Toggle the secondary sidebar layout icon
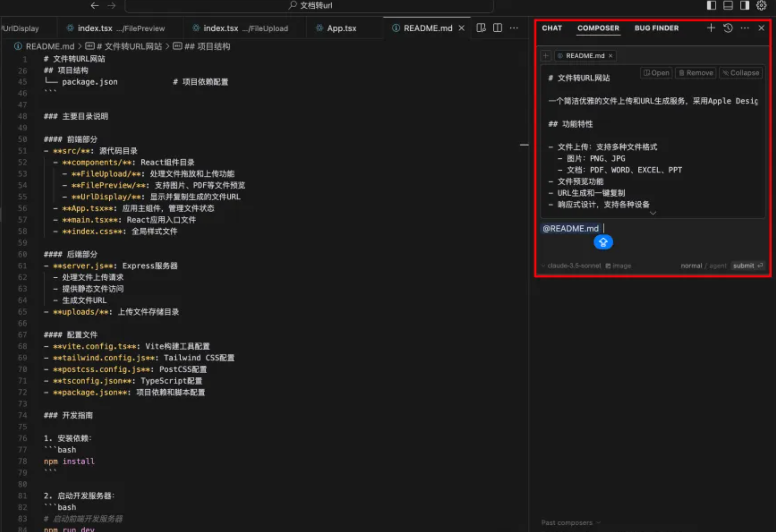 click(x=745, y=5)
